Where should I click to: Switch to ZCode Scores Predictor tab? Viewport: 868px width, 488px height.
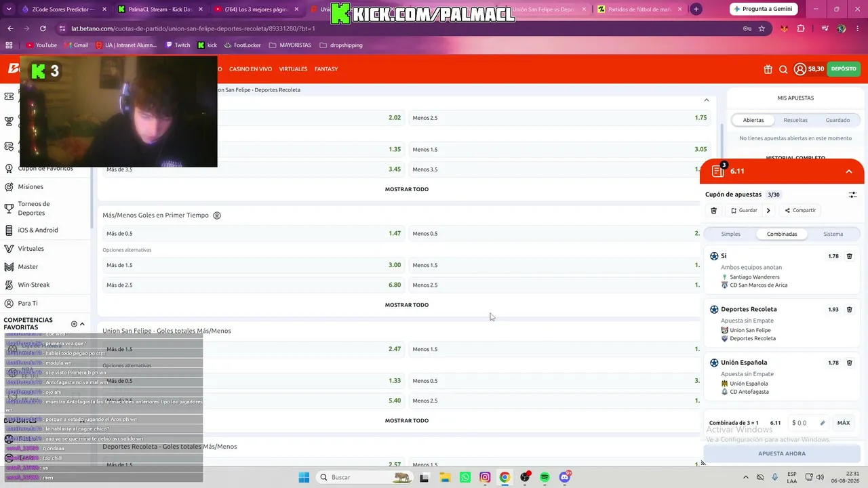pyautogui.click(x=62, y=9)
